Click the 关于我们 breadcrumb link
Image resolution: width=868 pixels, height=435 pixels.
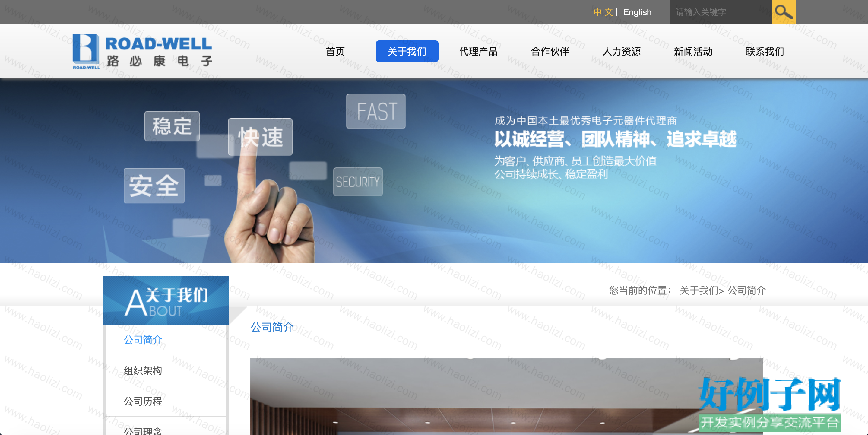click(x=699, y=290)
